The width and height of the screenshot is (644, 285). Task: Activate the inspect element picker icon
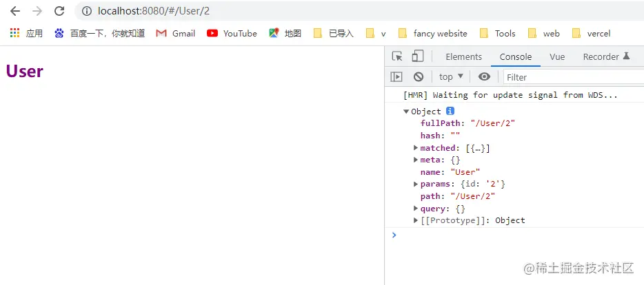396,56
